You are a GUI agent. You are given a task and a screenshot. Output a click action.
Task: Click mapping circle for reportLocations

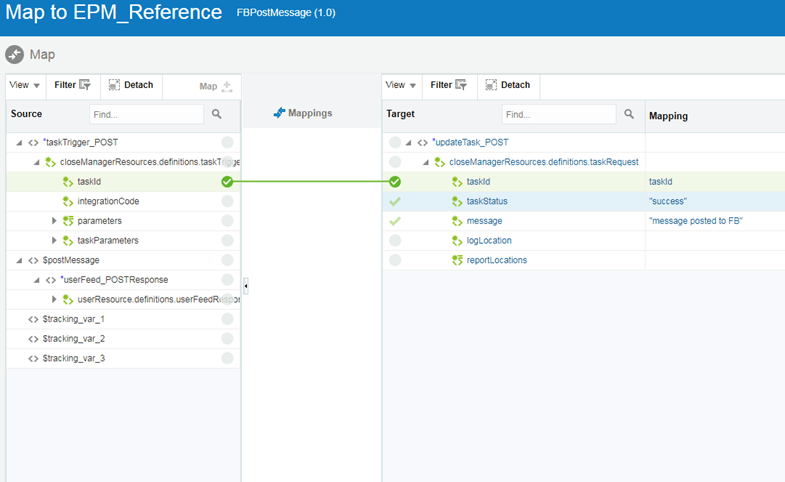[395, 260]
